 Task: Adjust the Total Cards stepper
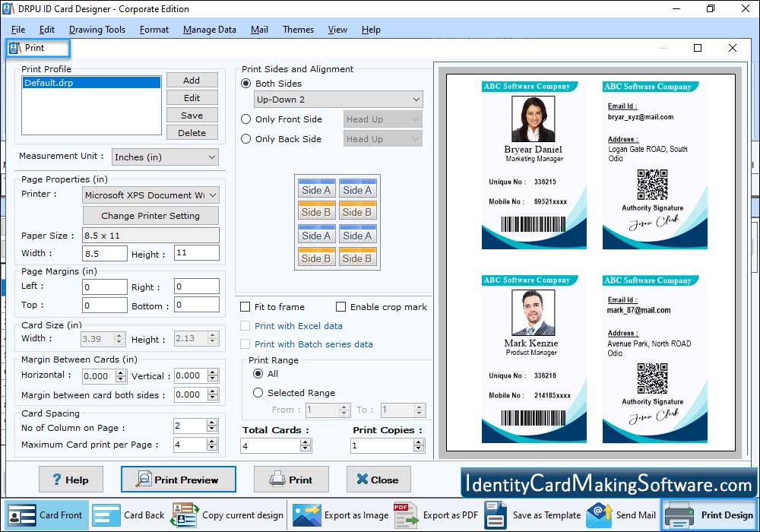[306, 446]
